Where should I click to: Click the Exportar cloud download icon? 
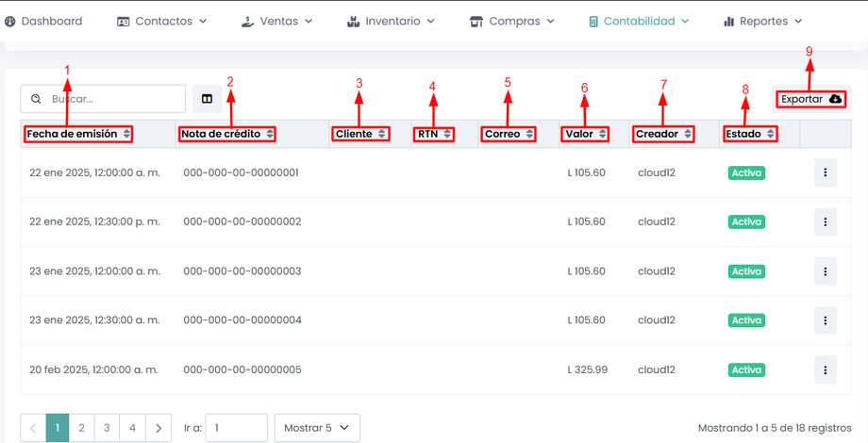tap(835, 99)
